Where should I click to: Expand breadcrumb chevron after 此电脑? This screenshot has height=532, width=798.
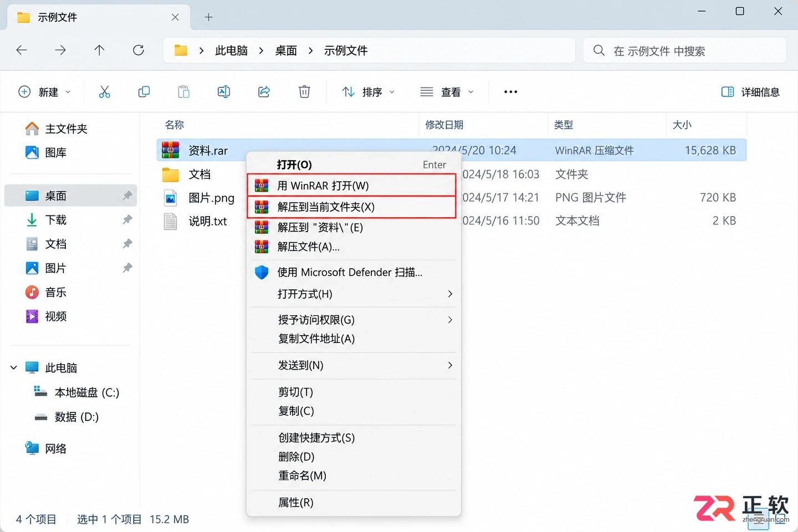[261, 50]
